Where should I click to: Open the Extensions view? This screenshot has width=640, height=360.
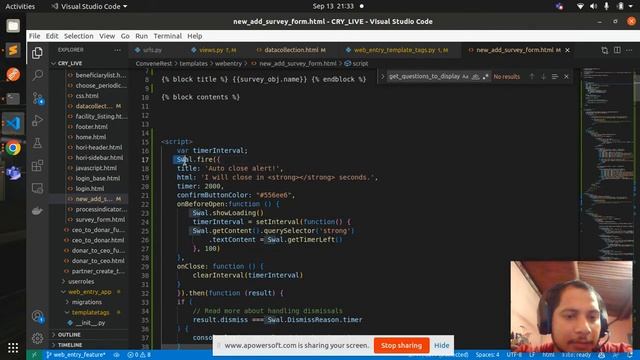point(37,166)
